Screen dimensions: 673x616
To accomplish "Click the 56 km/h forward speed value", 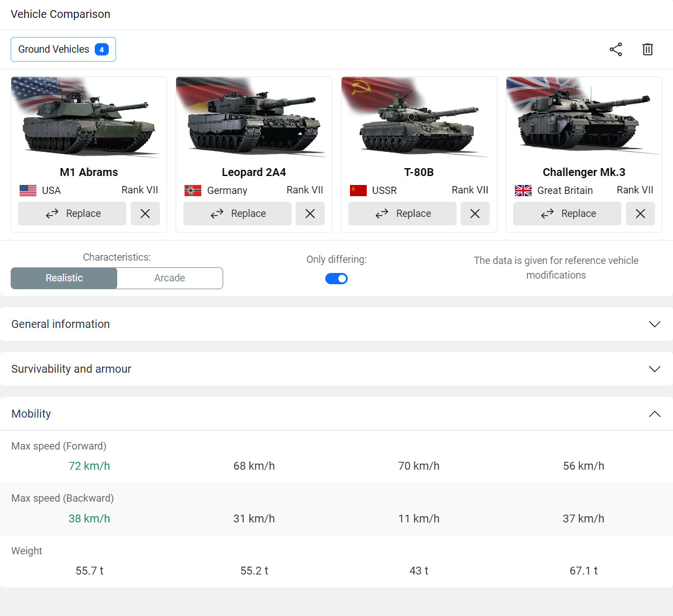I will pos(584,466).
